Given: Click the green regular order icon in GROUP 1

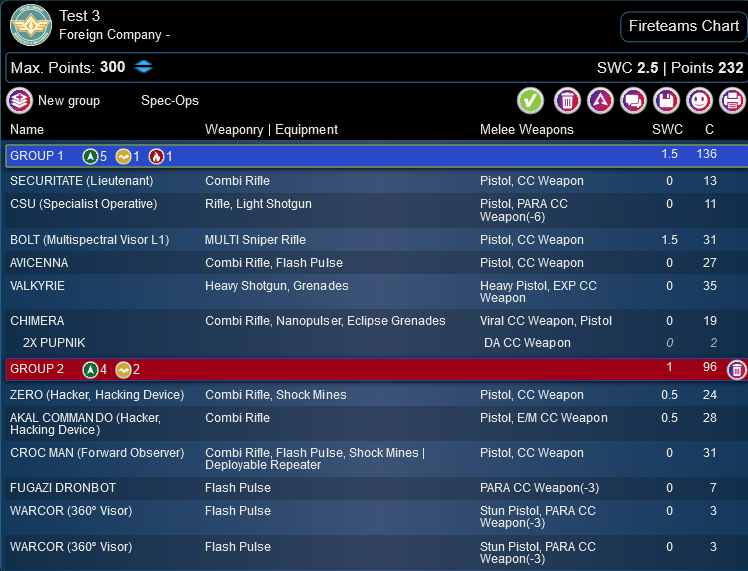Looking at the screenshot, I should 90,156.
